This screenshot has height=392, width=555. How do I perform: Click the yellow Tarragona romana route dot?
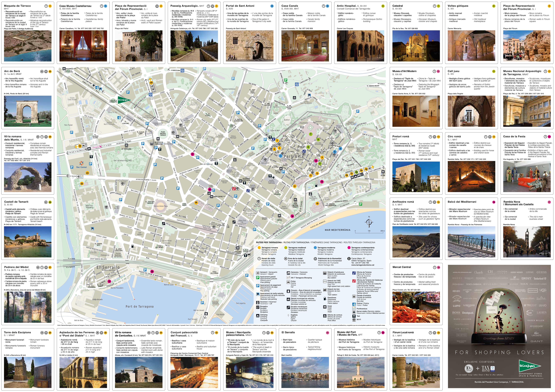coord(259,248)
